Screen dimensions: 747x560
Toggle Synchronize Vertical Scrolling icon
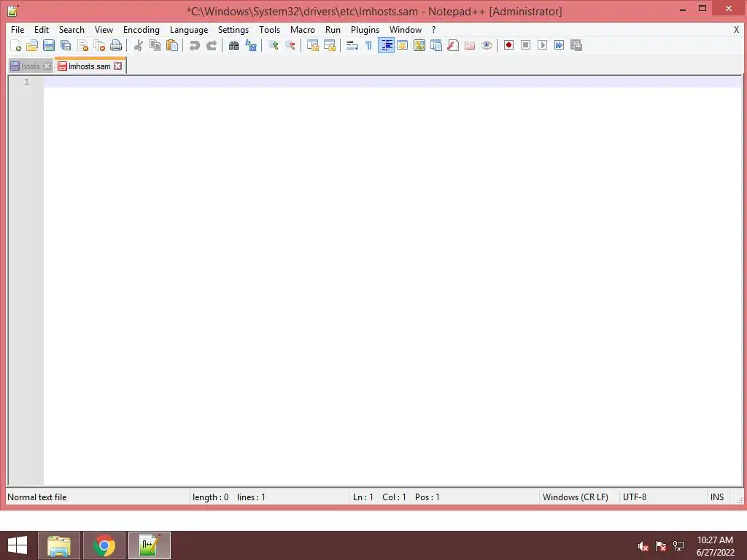[x=312, y=45]
